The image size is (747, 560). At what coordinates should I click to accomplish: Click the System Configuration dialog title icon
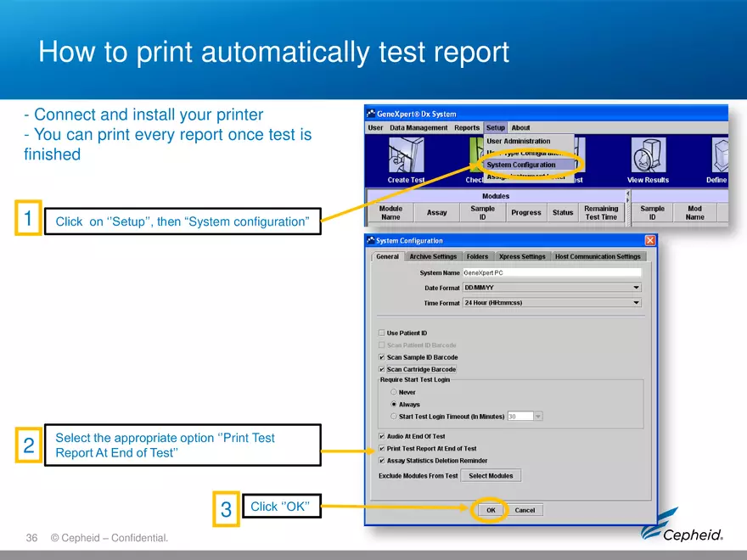(x=370, y=241)
